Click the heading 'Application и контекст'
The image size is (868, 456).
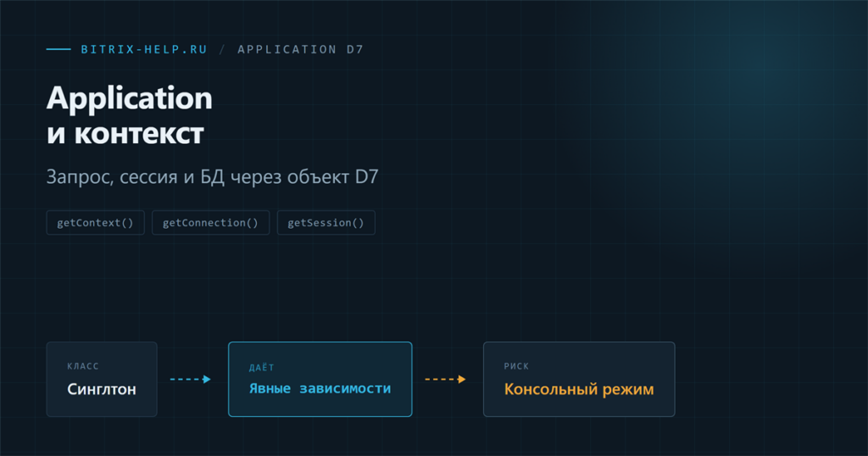[x=130, y=115]
